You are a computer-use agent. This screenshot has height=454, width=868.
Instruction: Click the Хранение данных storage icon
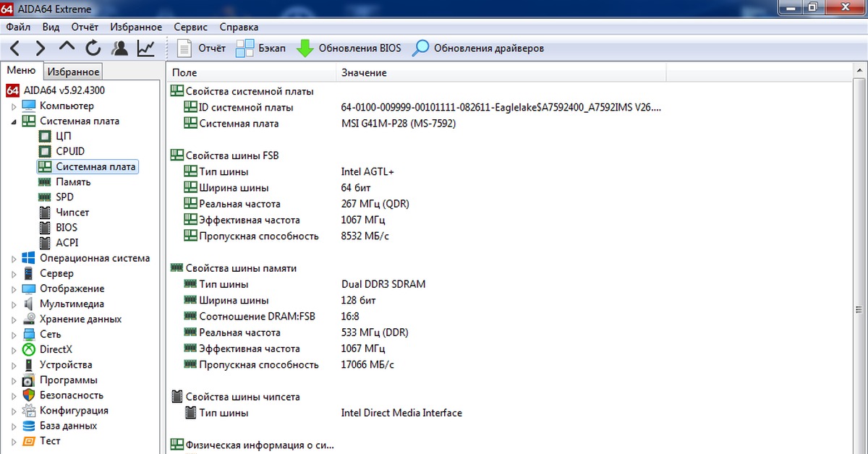coord(28,319)
